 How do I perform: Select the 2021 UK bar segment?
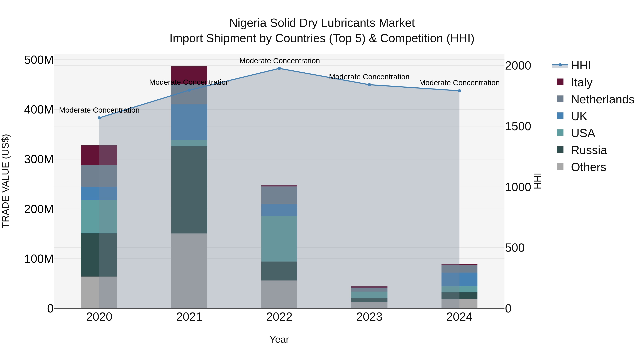coord(189,122)
